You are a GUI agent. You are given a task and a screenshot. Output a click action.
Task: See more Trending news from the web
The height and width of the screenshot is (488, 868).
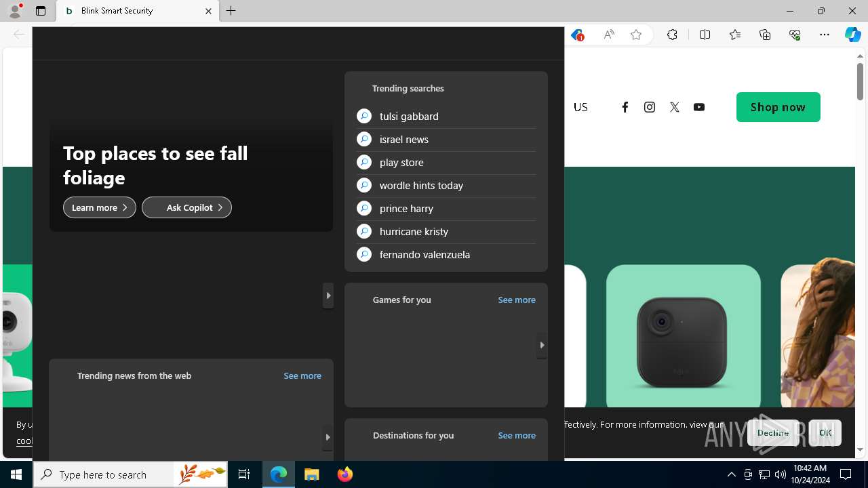(x=302, y=375)
